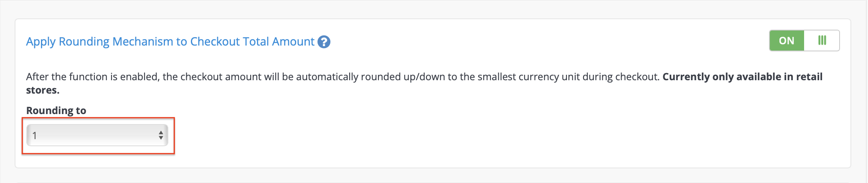Expand rounding options via the double-arrow control
The height and width of the screenshot is (183, 868).
coord(161,135)
